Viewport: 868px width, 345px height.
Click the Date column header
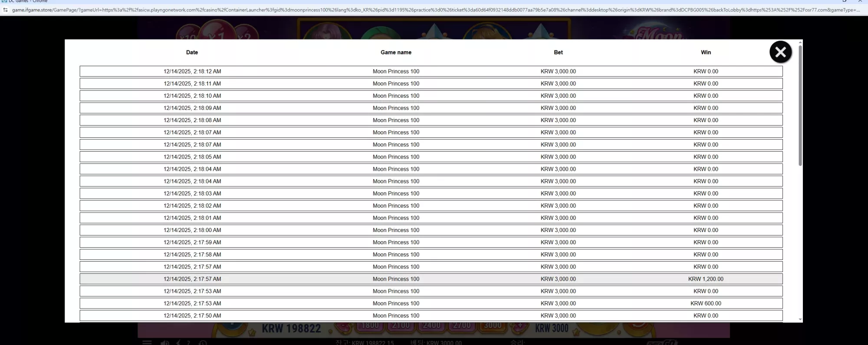192,53
